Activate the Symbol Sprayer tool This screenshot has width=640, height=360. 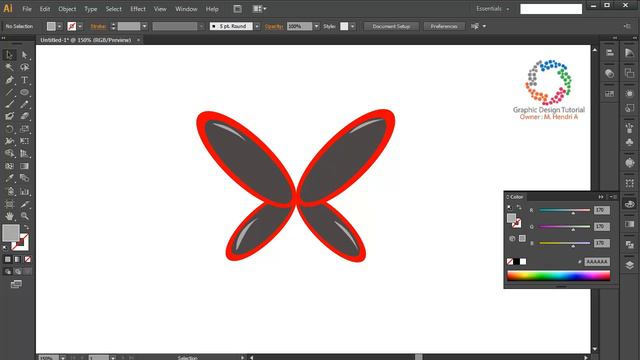(9, 191)
